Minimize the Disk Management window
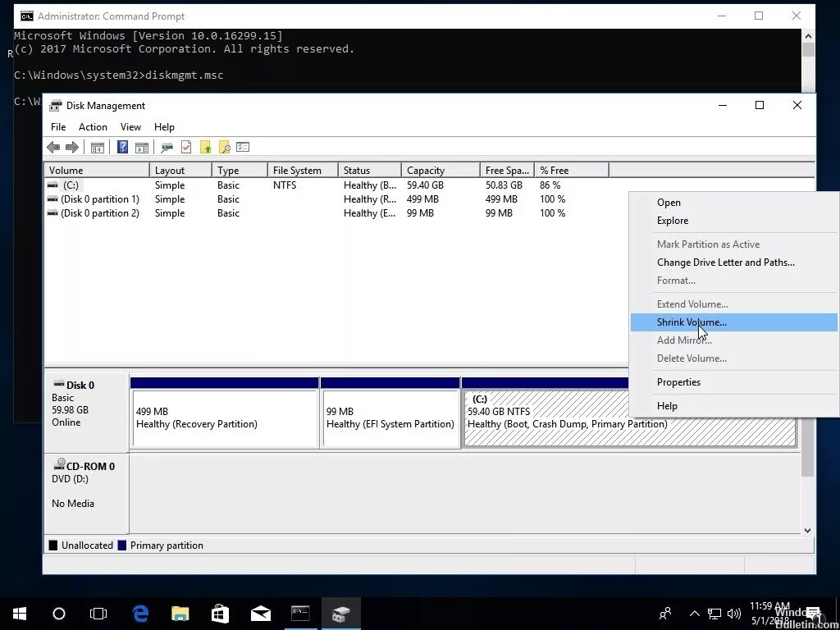 (x=723, y=105)
